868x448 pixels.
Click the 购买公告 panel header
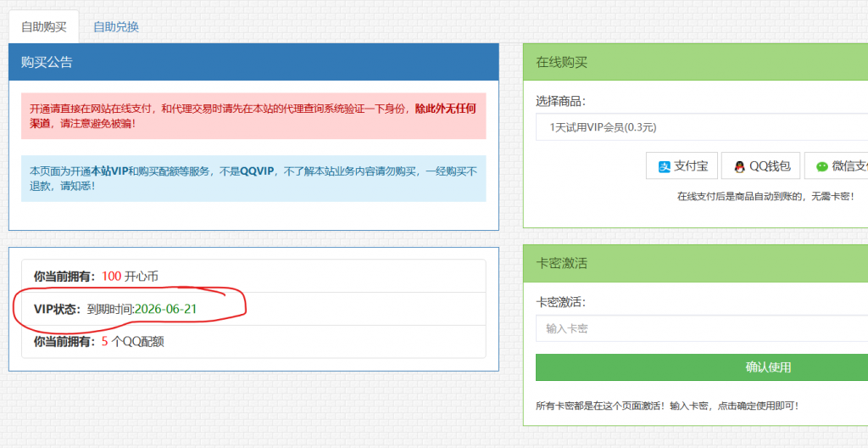(x=253, y=62)
